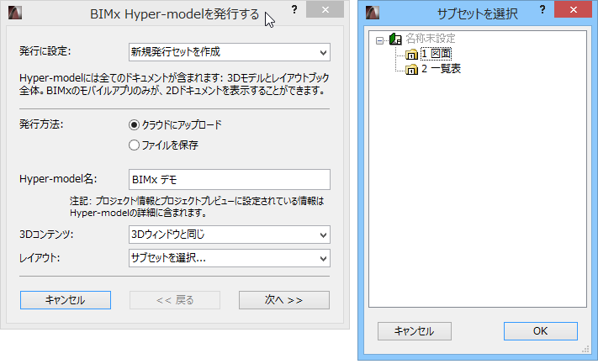This screenshot has height=364, width=598.
Task: Open the 発行に設定 dropdown
Action: (230, 52)
